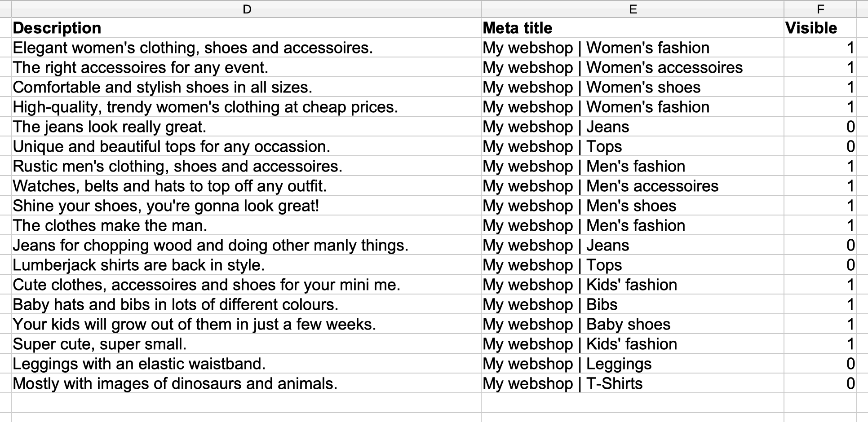
Task: Click the Visible value for T-Shirts row
Action: tap(820, 383)
